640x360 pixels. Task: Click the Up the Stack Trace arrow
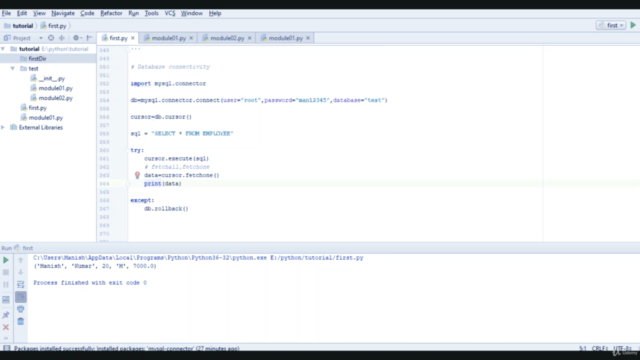click(x=20, y=260)
